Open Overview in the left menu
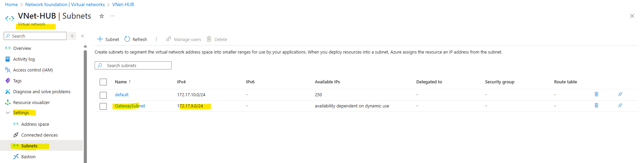 point(22,48)
